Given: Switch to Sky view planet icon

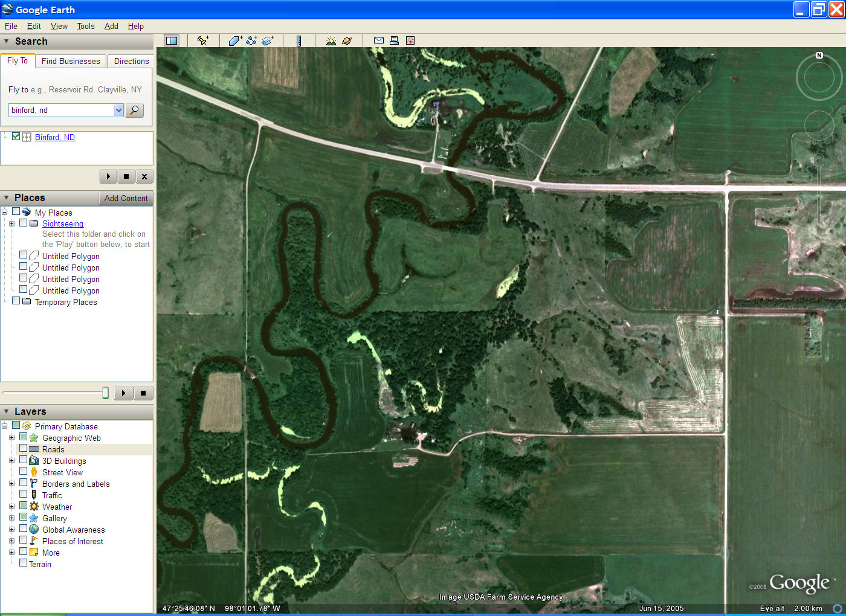Looking at the screenshot, I should 347,40.
